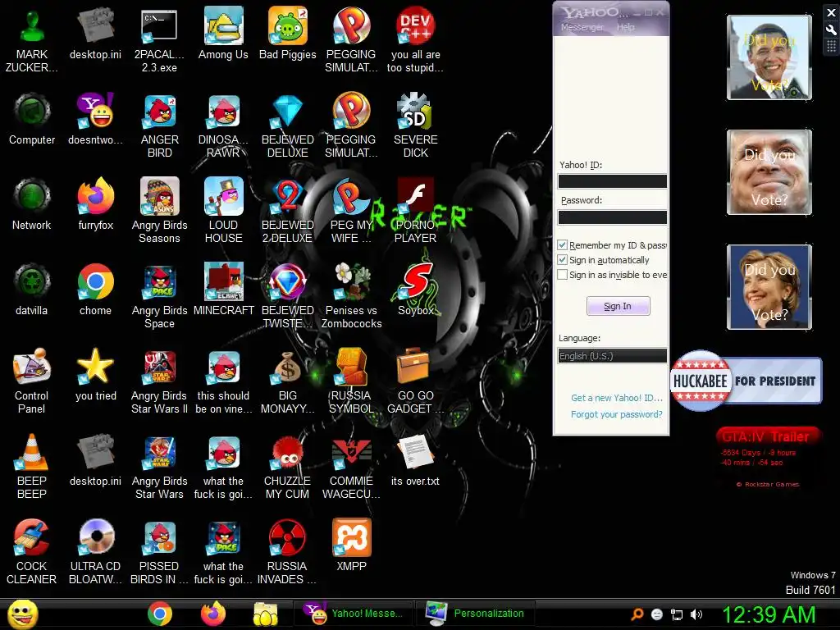This screenshot has width=840, height=630.
Task: Toggle Sign in automatically checkbox
Action: [563, 260]
